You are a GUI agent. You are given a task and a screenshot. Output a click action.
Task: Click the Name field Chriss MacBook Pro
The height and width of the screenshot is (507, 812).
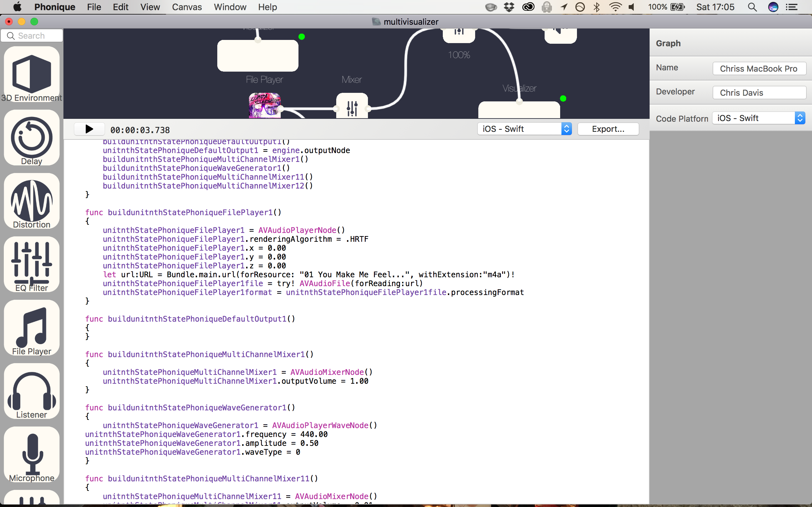(759, 69)
